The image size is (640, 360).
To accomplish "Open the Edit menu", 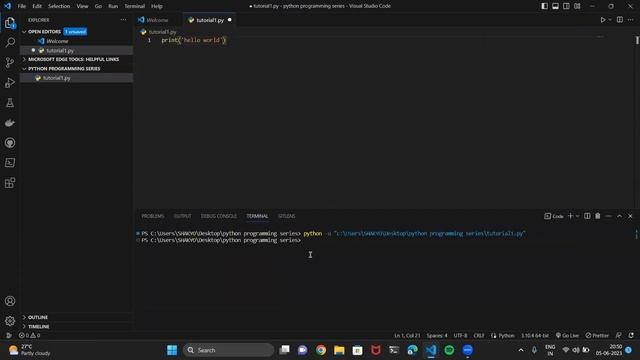I will 37,6.
